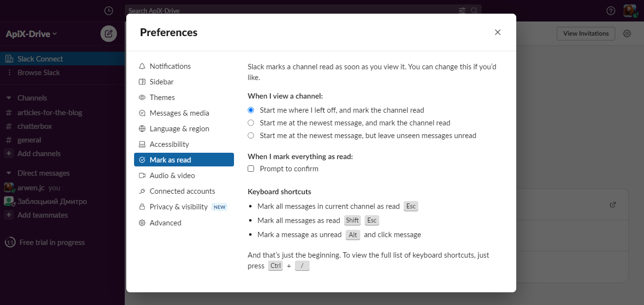Click the free trial 11 badge icon
The image size is (644, 305).
pos(10,242)
